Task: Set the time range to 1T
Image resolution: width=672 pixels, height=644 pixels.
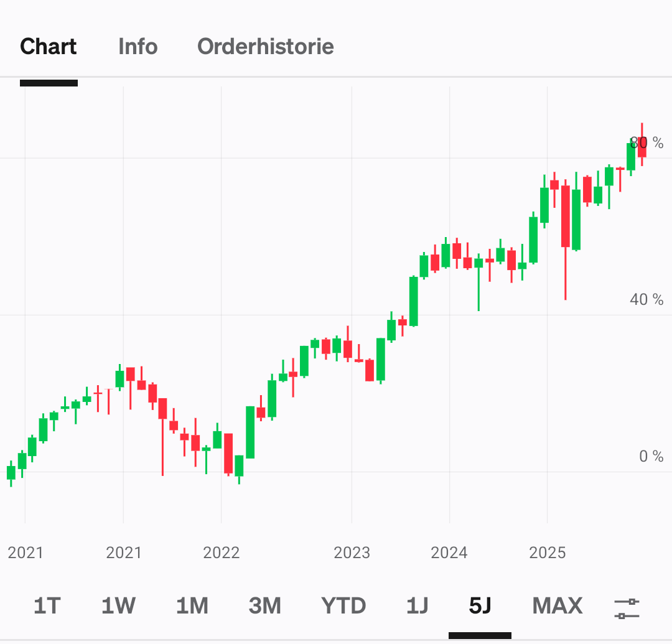Action: [47, 605]
